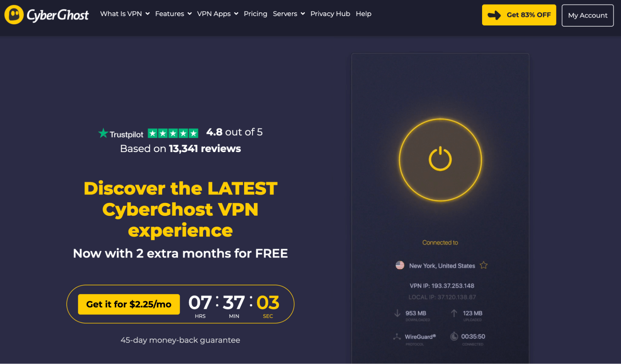Click the US flag icon next to New York
This screenshot has width=621, height=364.
(x=400, y=265)
